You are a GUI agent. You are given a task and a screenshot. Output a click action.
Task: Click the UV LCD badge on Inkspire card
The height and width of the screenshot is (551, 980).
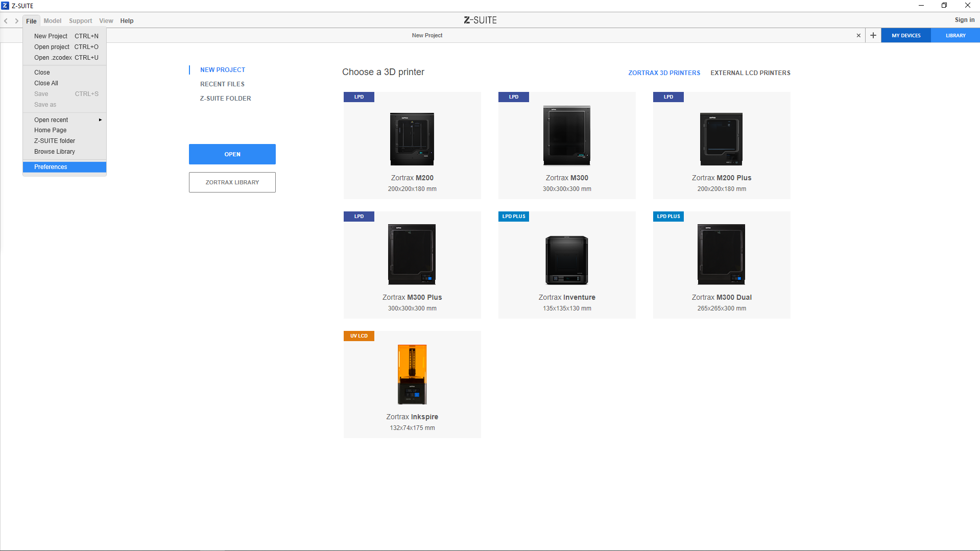click(x=359, y=336)
